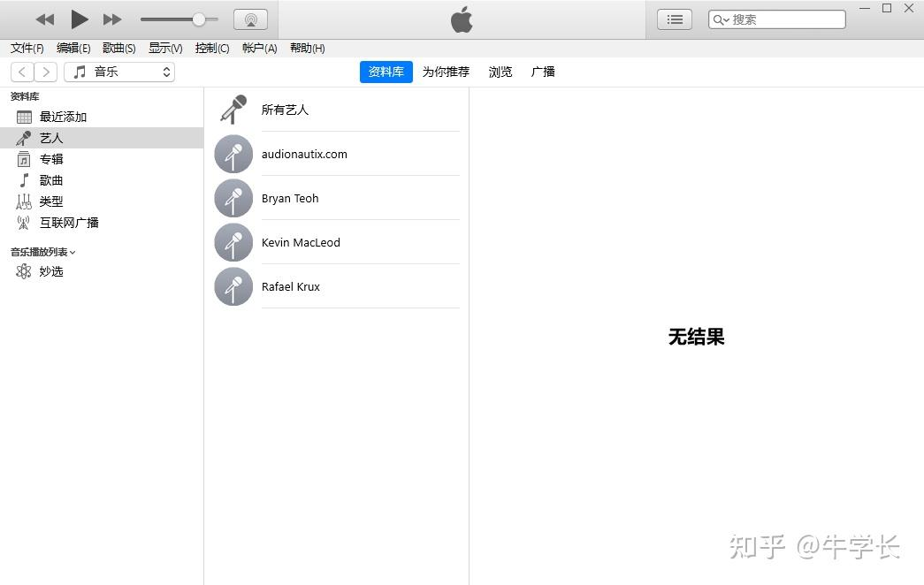Open the 控制(C) menu
Image resolution: width=924 pixels, height=585 pixels.
click(212, 49)
